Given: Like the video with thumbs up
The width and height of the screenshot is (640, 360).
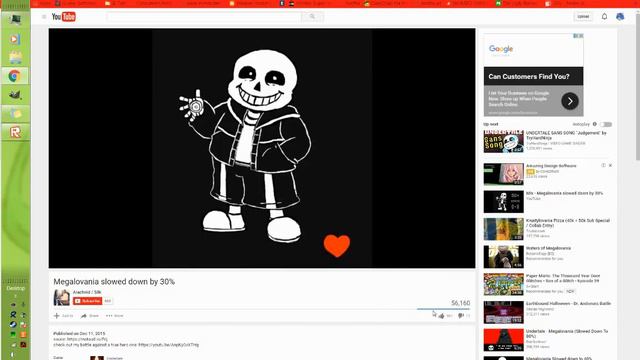Looking at the screenshot, I should click(441, 316).
